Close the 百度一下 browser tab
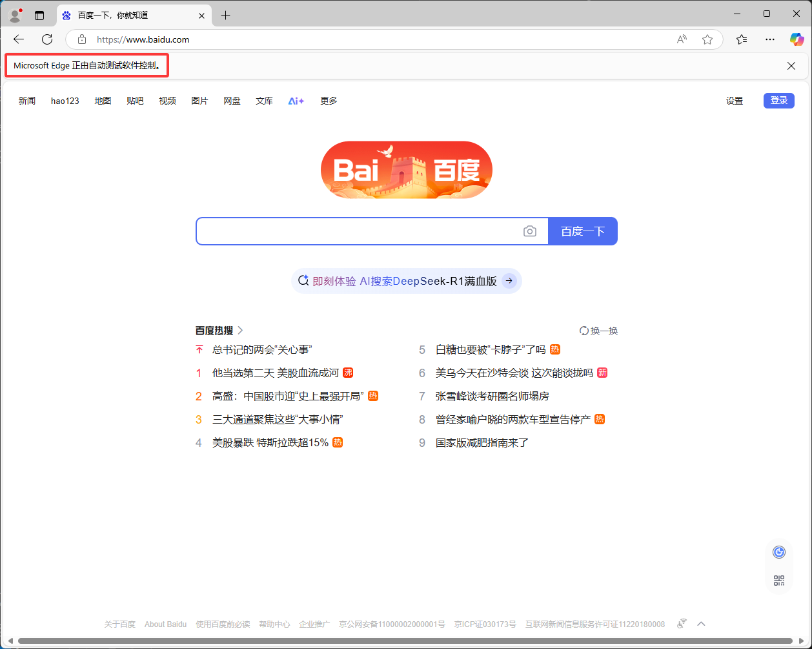This screenshot has width=812, height=649. point(201,15)
